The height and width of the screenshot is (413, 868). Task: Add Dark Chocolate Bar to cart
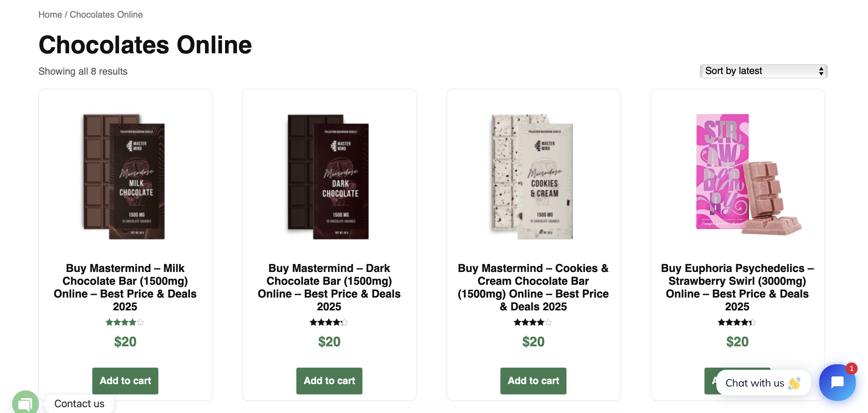click(x=329, y=381)
